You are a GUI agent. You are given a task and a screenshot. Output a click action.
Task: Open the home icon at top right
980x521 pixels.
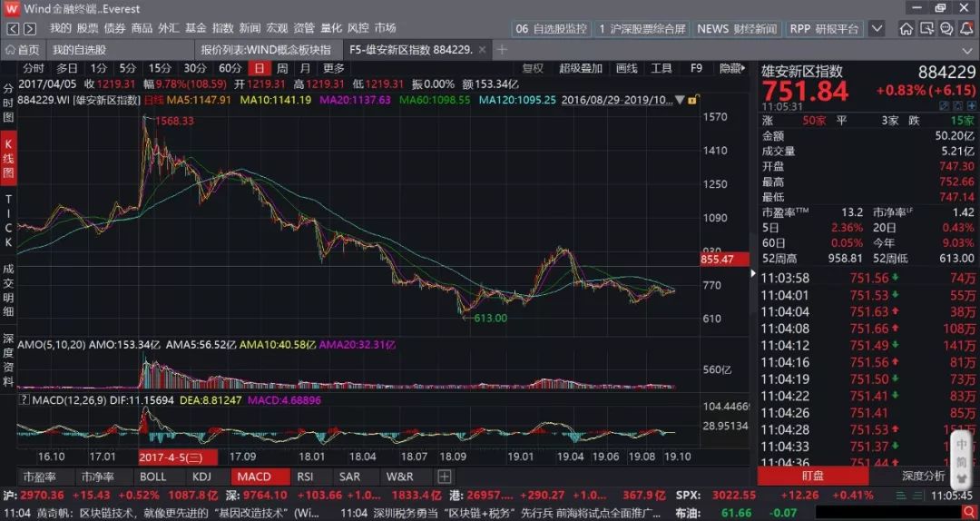(x=906, y=29)
